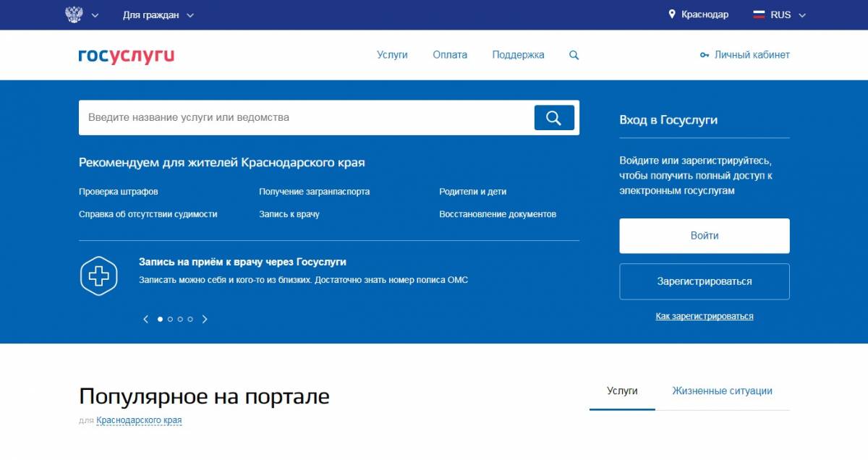Open the 'Как зарегистрироваться' help link
Image resolution: width=868 pixels, height=460 pixels.
coord(705,316)
